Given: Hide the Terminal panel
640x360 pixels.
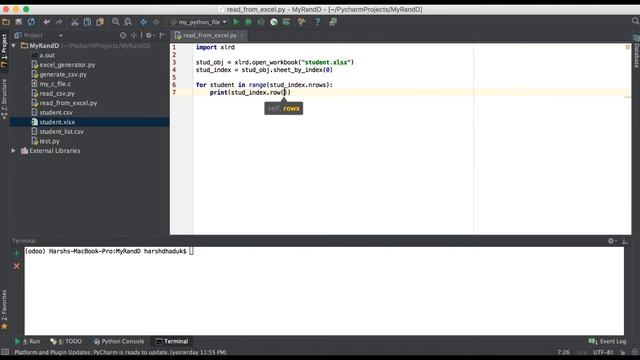Looking at the screenshot, I should pos(624,241).
